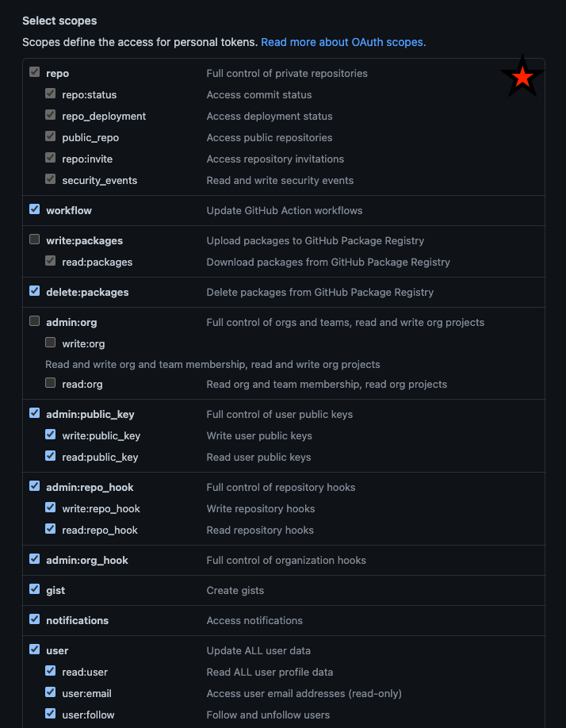Uncheck the public_repo scope
This screenshot has width=566, height=728.
[x=50, y=136]
